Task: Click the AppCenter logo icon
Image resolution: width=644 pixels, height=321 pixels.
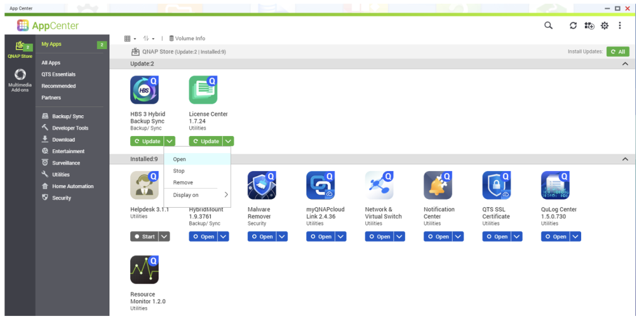Action: click(x=23, y=25)
